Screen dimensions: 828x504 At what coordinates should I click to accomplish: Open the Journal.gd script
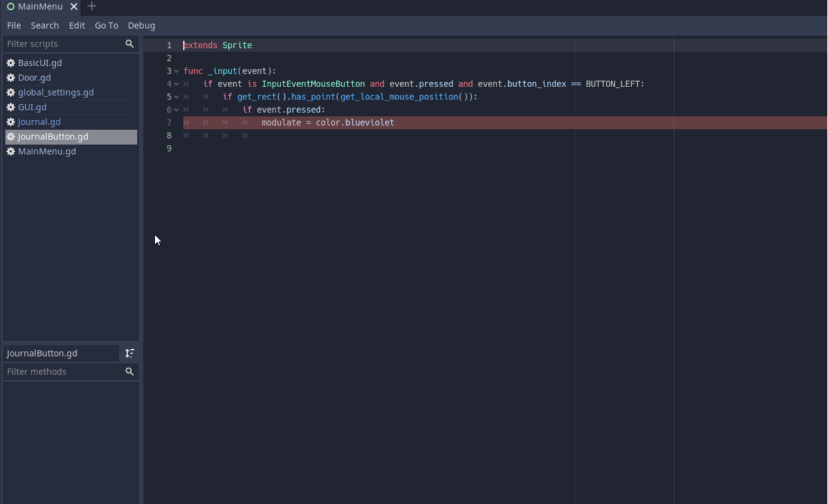(39, 122)
